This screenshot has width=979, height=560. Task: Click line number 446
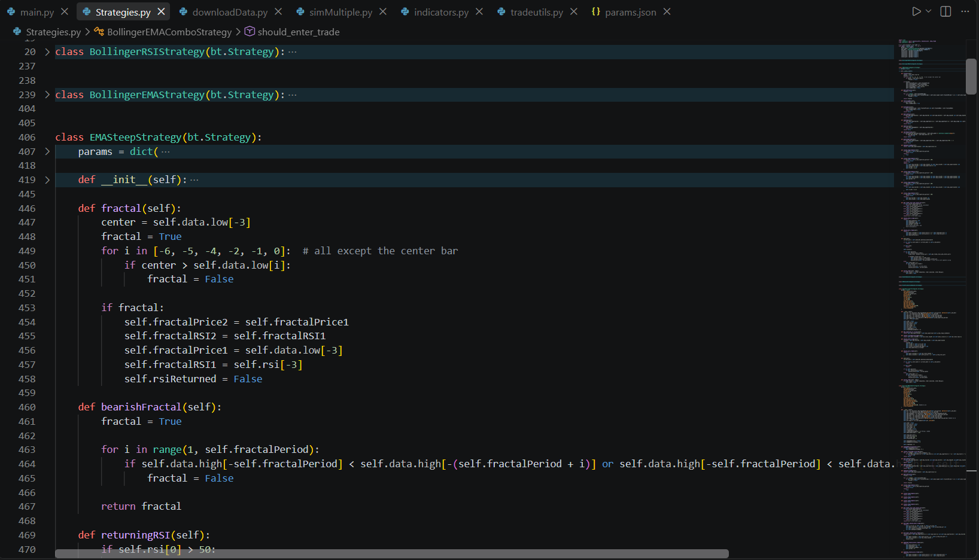[x=27, y=208]
